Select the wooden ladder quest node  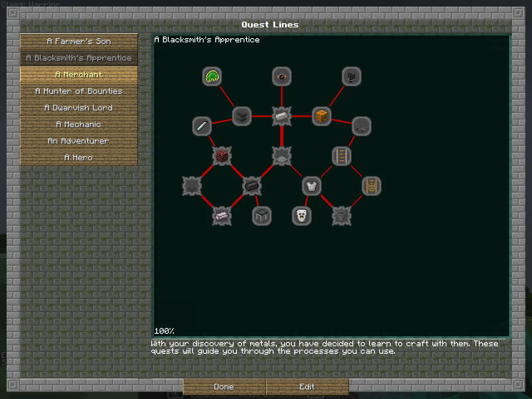372,186
